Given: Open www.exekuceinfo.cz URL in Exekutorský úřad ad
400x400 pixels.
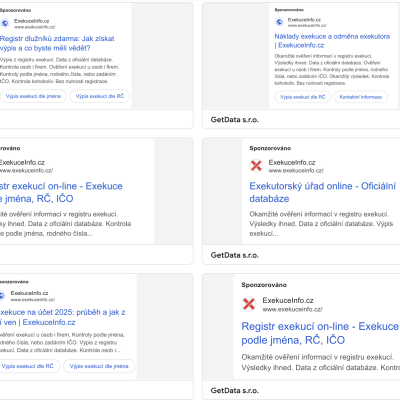Looking at the screenshot, I should 296,171.
